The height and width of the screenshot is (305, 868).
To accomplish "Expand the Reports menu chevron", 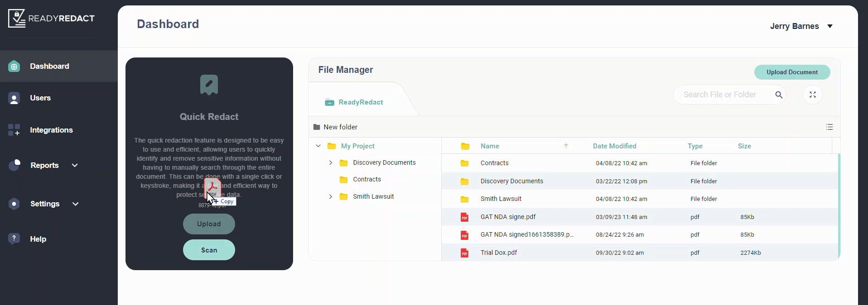I will [75, 165].
